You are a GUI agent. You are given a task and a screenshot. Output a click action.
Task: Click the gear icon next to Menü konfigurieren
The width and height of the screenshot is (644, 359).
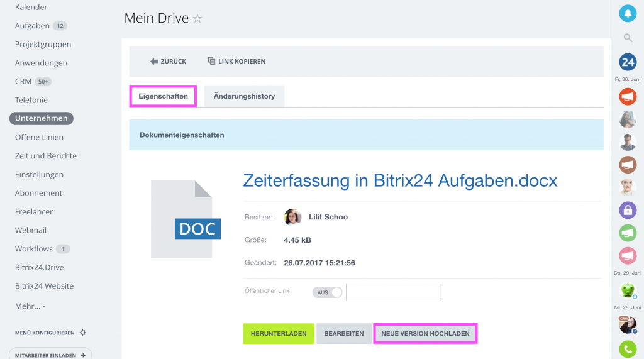tap(82, 333)
